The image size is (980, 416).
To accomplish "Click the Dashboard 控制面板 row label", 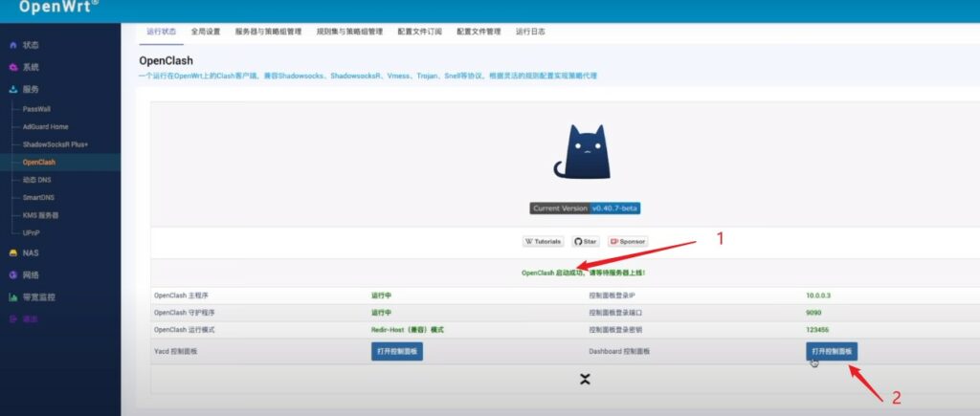I will 619,352.
